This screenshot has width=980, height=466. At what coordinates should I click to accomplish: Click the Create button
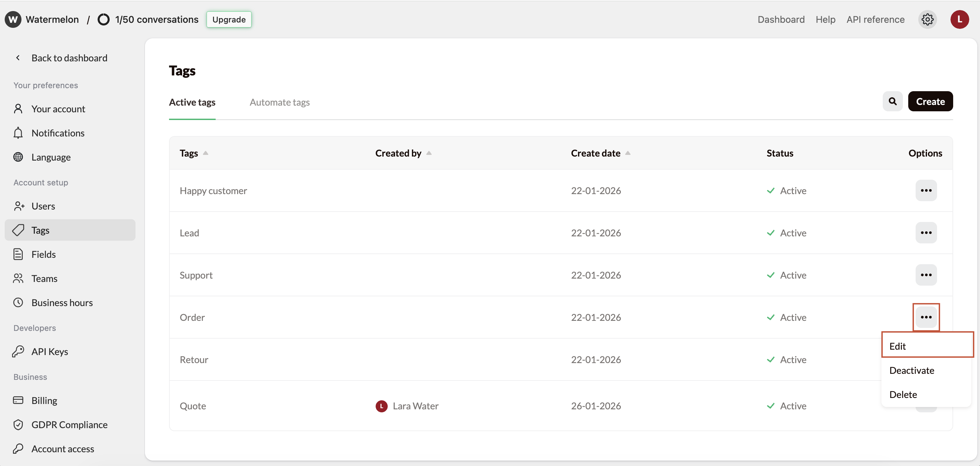pos(930,101)
